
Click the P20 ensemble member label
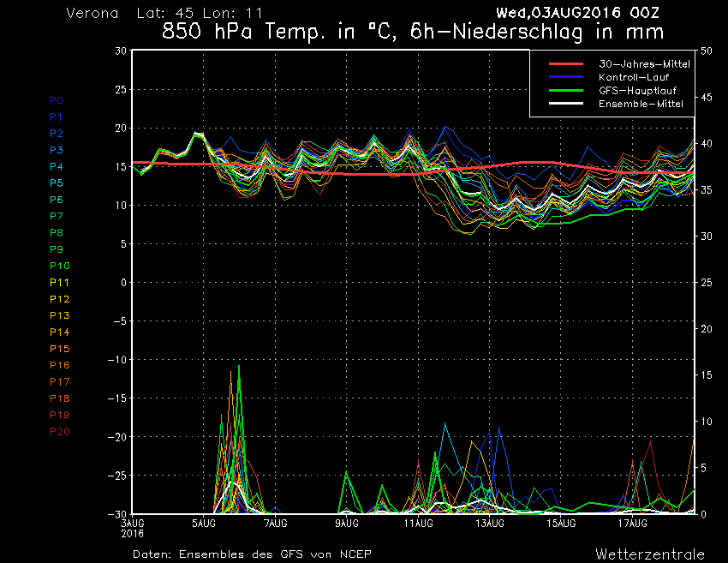60,432
